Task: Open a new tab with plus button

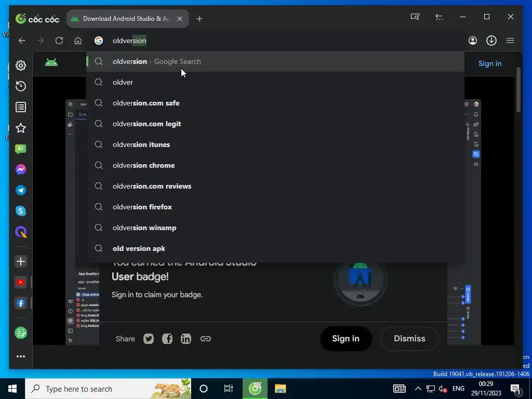Action: pos(199,19)
